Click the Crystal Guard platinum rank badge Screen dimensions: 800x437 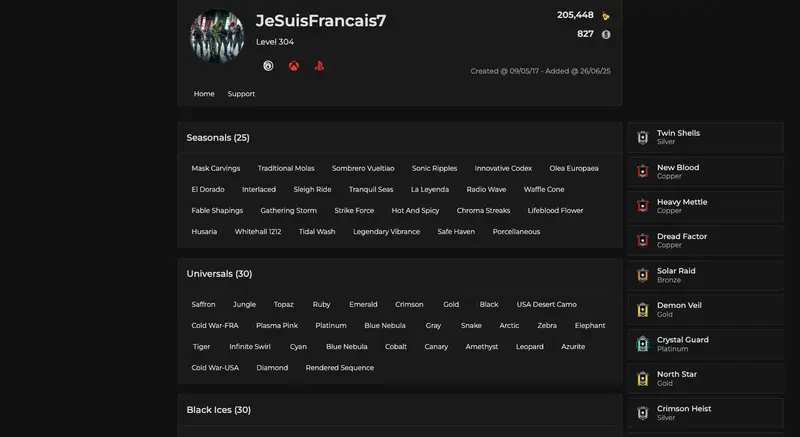[643, 344]
